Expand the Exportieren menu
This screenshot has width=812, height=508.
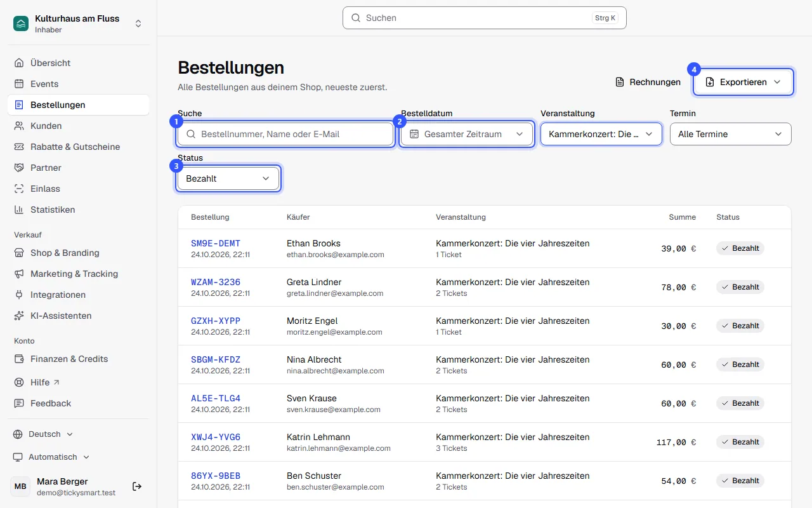(743, 82)
